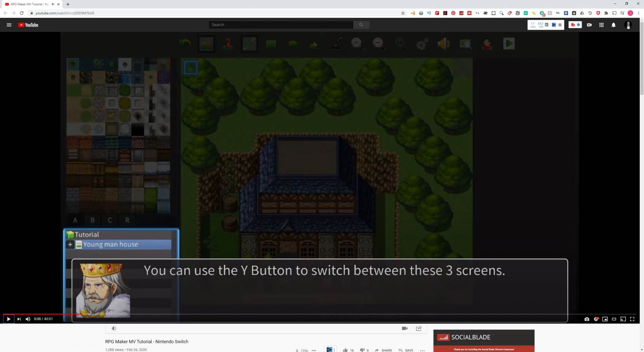Take a video screenshot with camera icon
Image resolution: width=644 pixels, height=352 pixels.
[587, 319]
